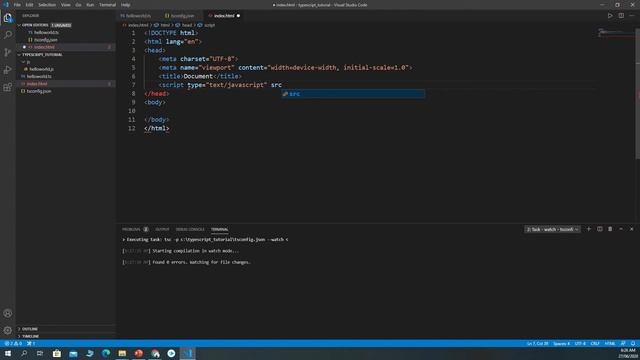Open File Explorer from taskbar
640x360 pixels.
pos(122,353)
